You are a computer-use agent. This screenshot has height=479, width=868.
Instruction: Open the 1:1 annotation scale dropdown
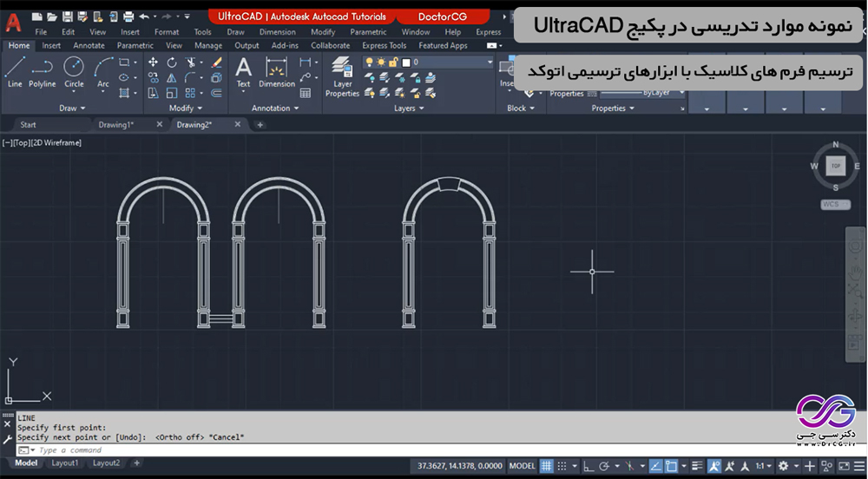(763, 466)
